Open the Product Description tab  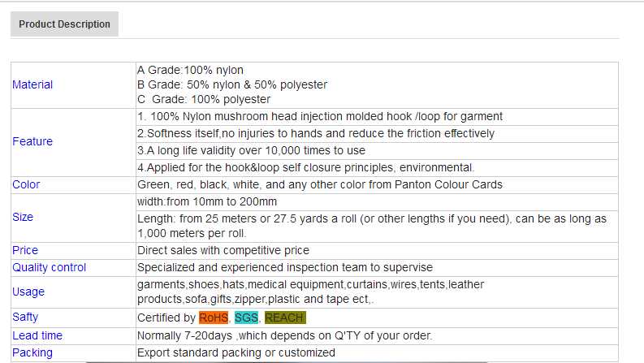tap(64, 24)
